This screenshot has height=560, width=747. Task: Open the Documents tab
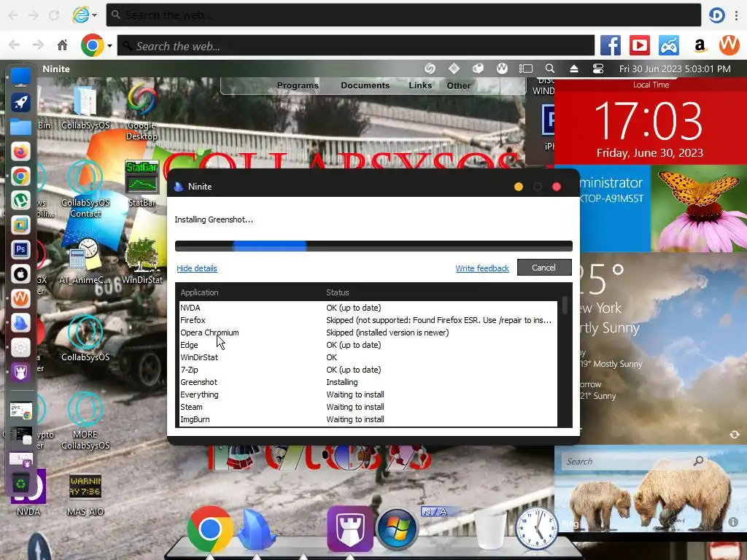[x=365, y=85]
